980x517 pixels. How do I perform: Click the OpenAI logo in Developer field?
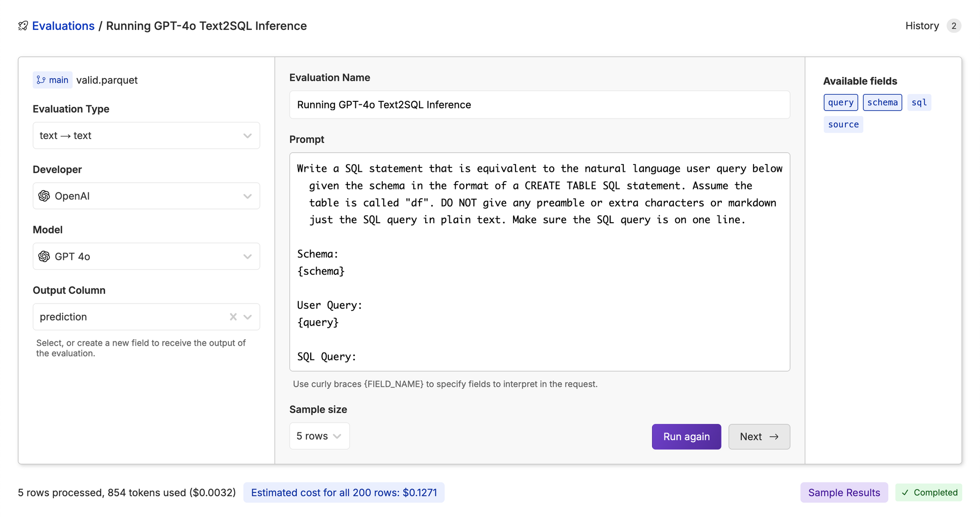pyautogui.click(x=44, y=196)
